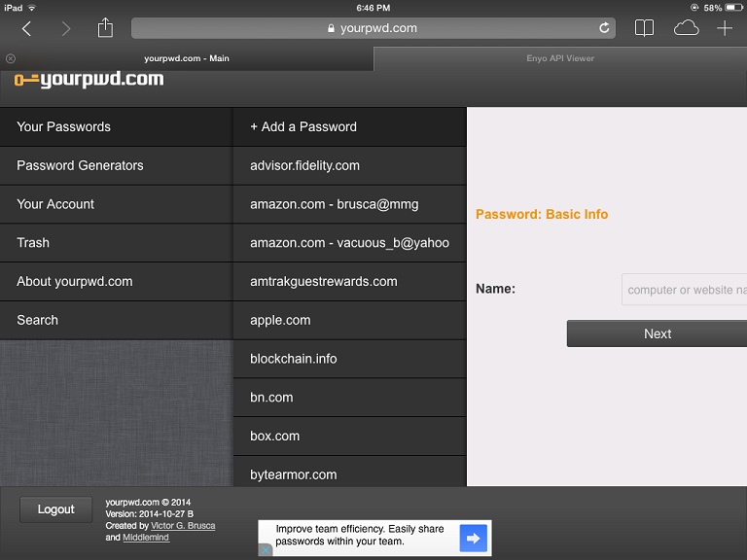The image size is (747, 560).
Task: Add a new Safari tab
Action: [x=724, y=28]
